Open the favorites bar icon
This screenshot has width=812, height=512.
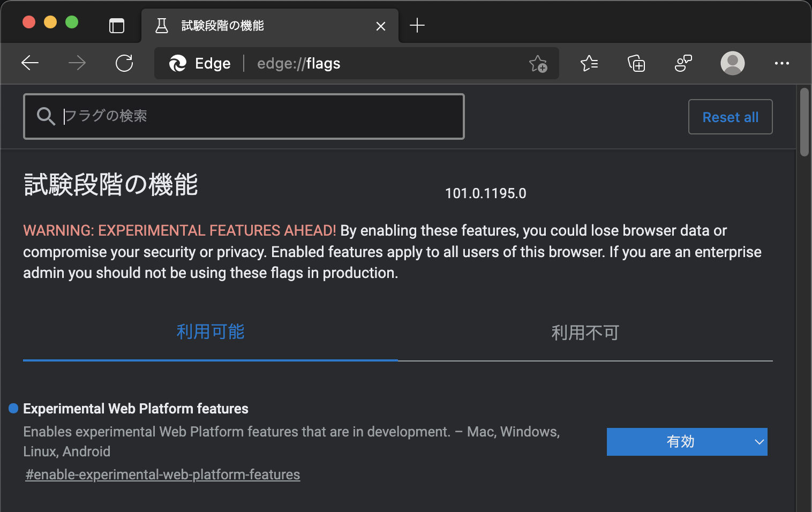tap(589, 63)
